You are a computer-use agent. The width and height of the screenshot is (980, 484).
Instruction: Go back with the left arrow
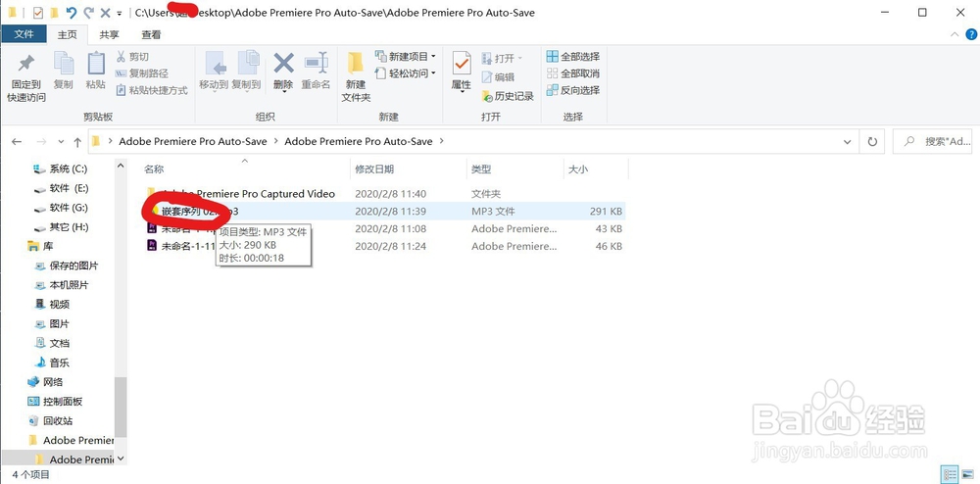click(17, 142)
